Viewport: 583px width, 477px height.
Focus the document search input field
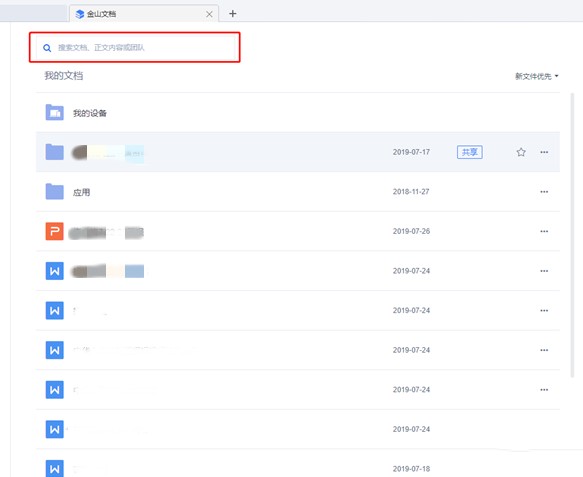point(135,48)
